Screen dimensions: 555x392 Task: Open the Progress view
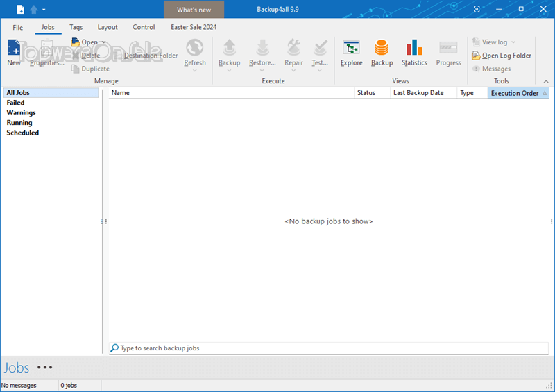[x=448, y=53]
